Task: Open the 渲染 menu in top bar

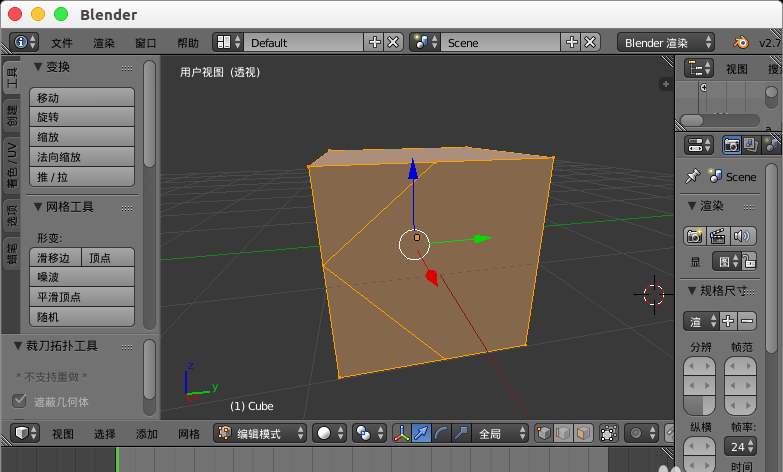Action: coord(104,43)
